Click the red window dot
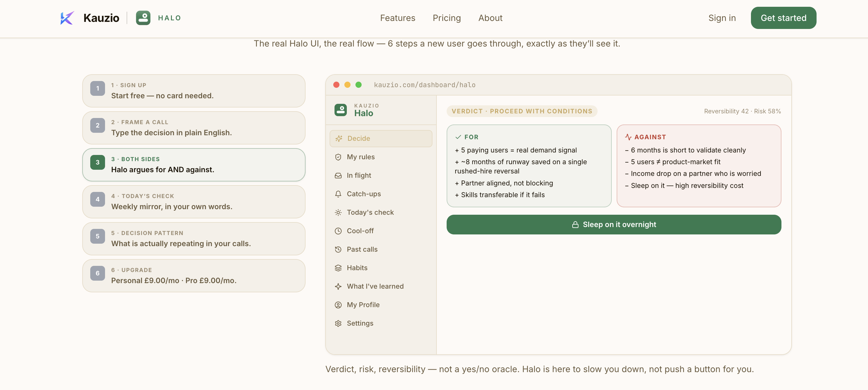 tap(336, 85)
